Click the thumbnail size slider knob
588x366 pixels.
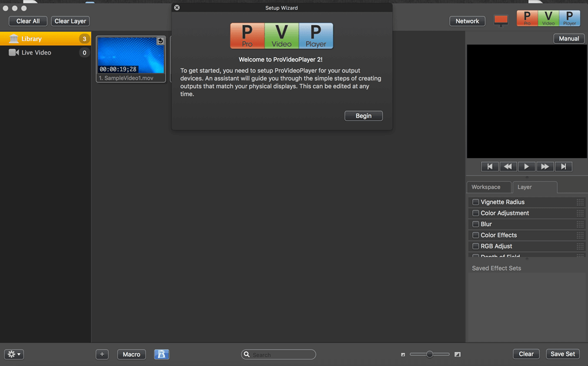[x=430, y=354]
